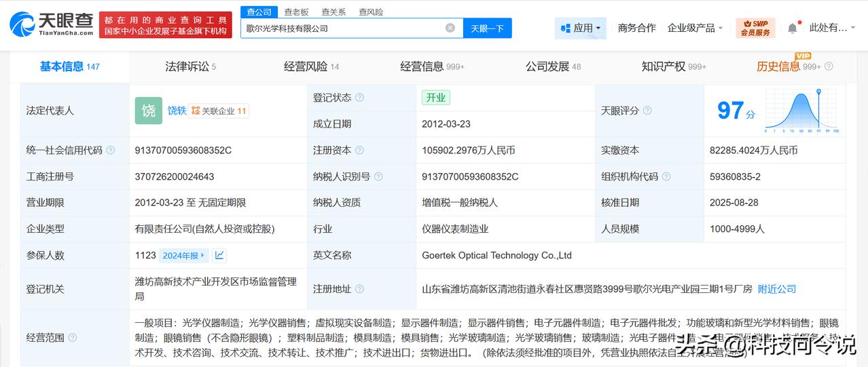Open the 应用 dropdown menu

(581, 28)
